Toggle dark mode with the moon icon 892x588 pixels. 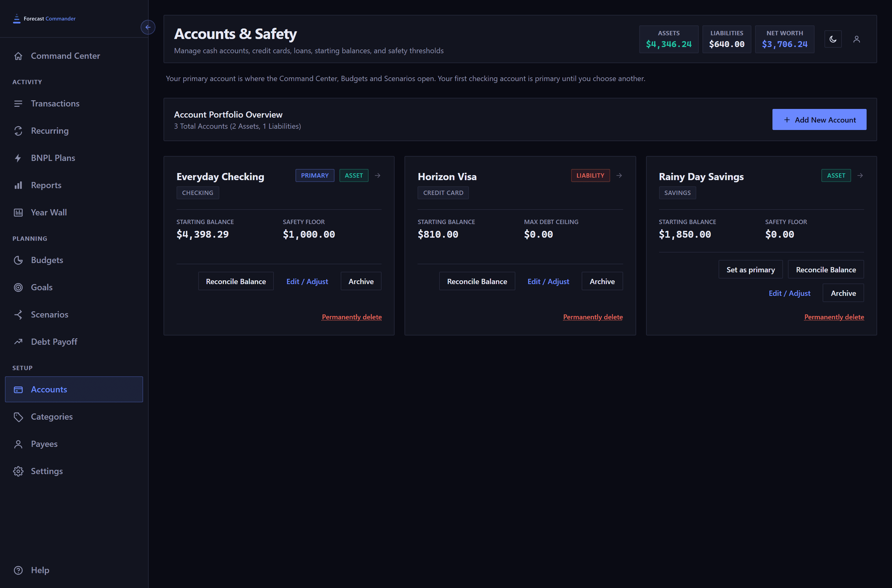point(833,39)
